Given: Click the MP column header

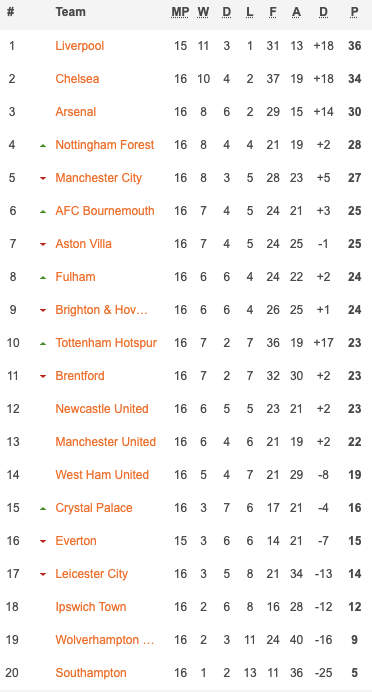Looking at the screenshot, I should (180, 12).
